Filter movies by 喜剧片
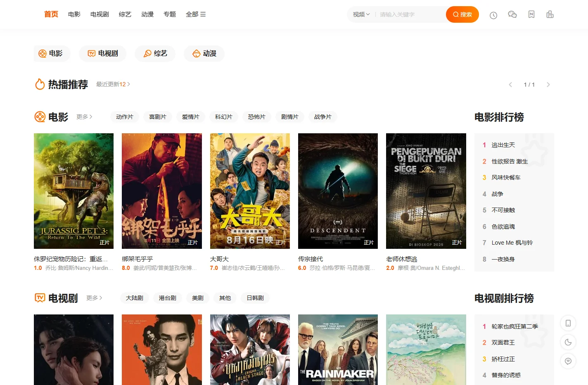 [x=158, y=117]
